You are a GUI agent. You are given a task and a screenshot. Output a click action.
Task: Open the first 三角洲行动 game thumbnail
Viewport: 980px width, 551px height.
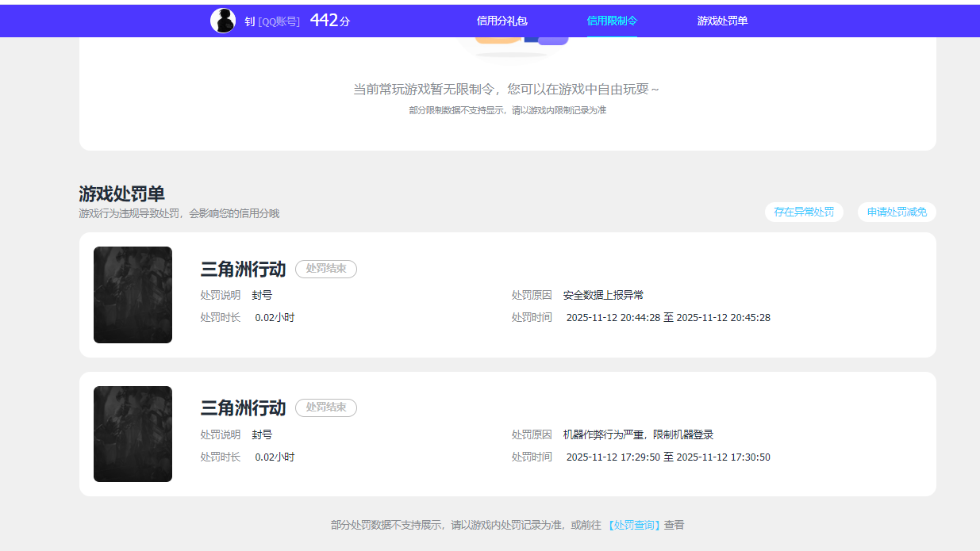133,295
